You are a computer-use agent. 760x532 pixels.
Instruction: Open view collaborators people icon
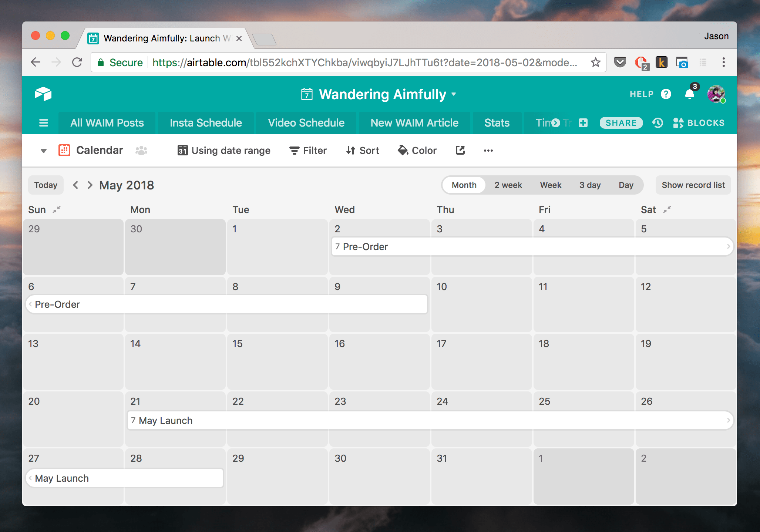pyautogui.click(x=141, y=151)
